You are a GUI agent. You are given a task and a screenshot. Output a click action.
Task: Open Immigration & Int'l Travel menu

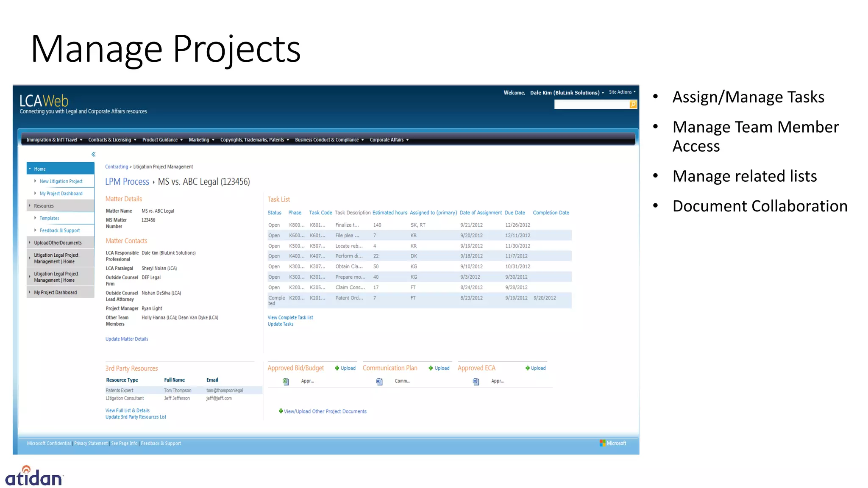(54, 140)
